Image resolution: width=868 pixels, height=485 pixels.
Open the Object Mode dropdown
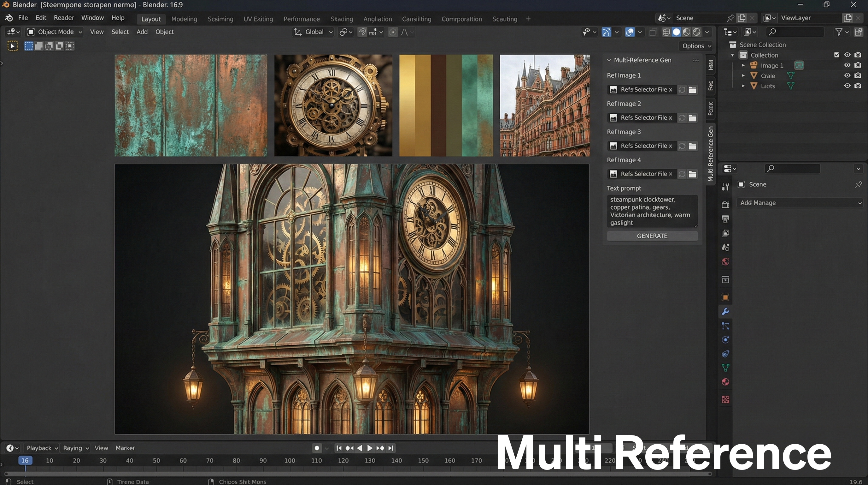point(55,32)
